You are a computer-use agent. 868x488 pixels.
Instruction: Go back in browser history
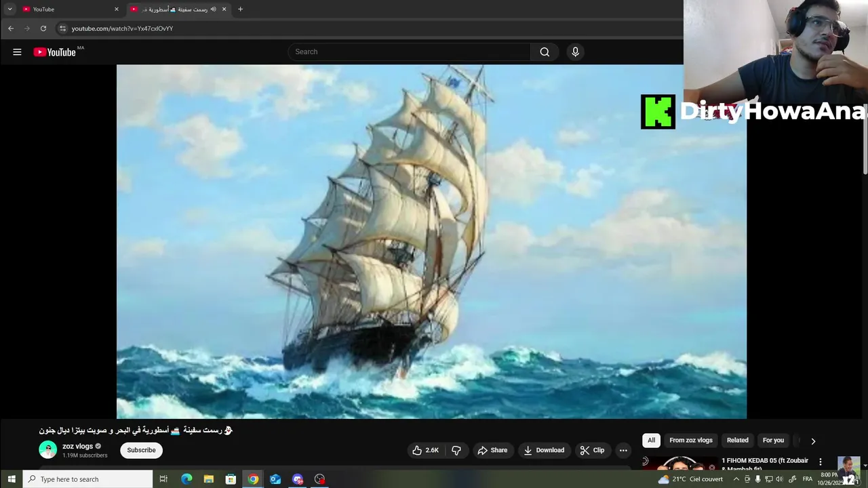click(x=10, y=28)
